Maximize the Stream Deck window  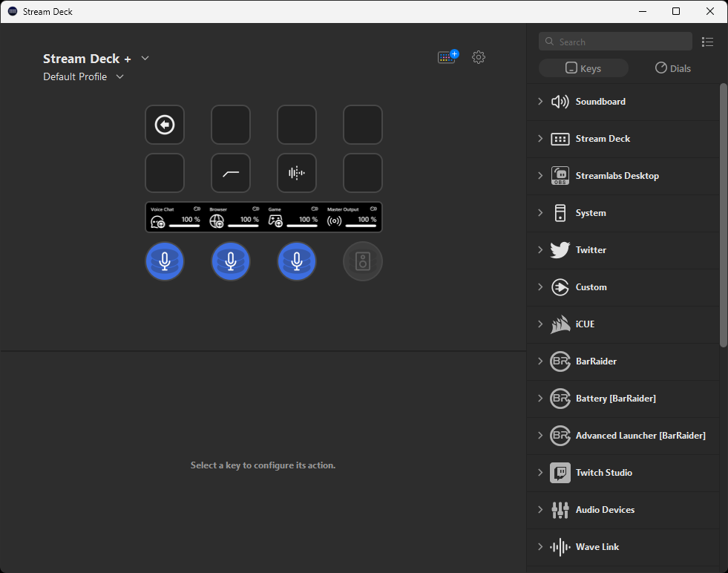tap(676, 11)
